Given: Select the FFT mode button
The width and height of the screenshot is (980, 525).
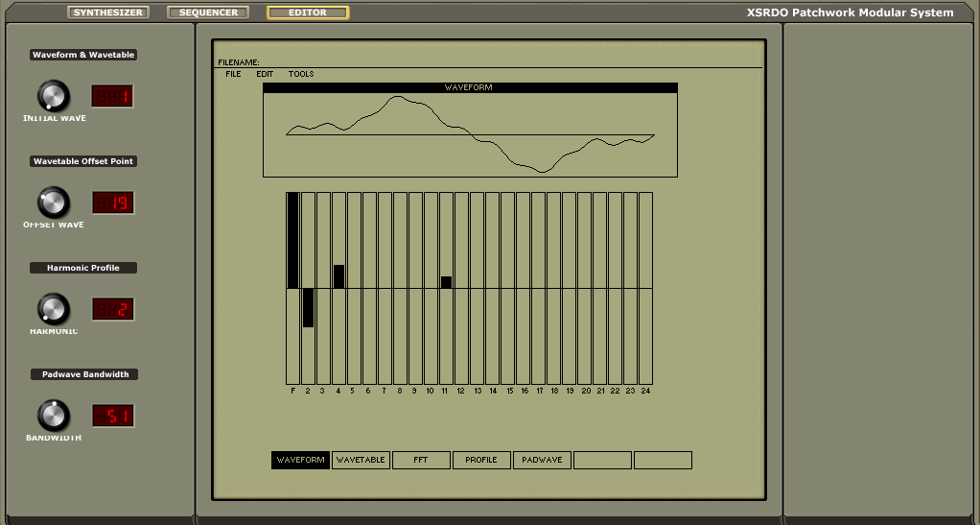Looking at the screenshot, I should 421,461.
